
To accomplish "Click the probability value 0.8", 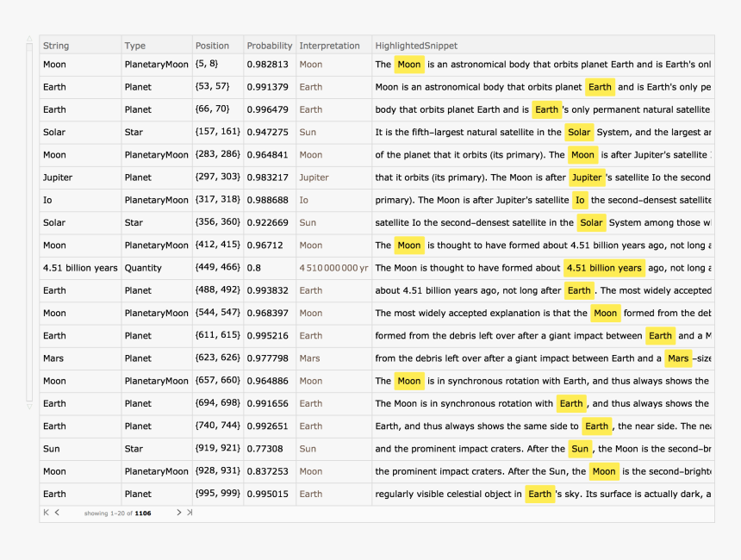I will click(x=254, y=268).
